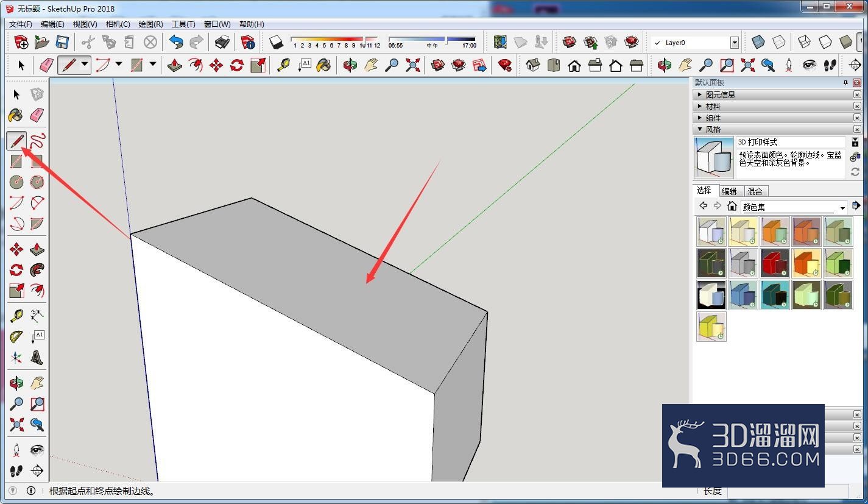Select the Rotated Rectangle tool
This screenshot has width=868, height=504.
(x=37, y=161)
